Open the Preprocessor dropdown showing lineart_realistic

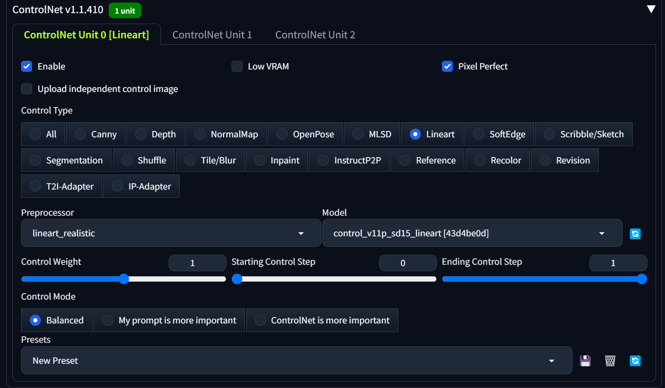170,233
